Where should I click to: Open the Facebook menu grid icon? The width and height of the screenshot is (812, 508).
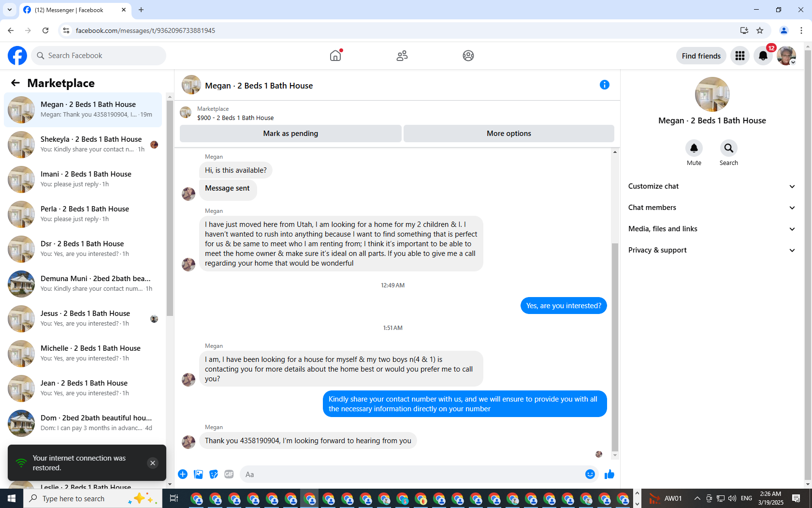click(x=740, y=56)
